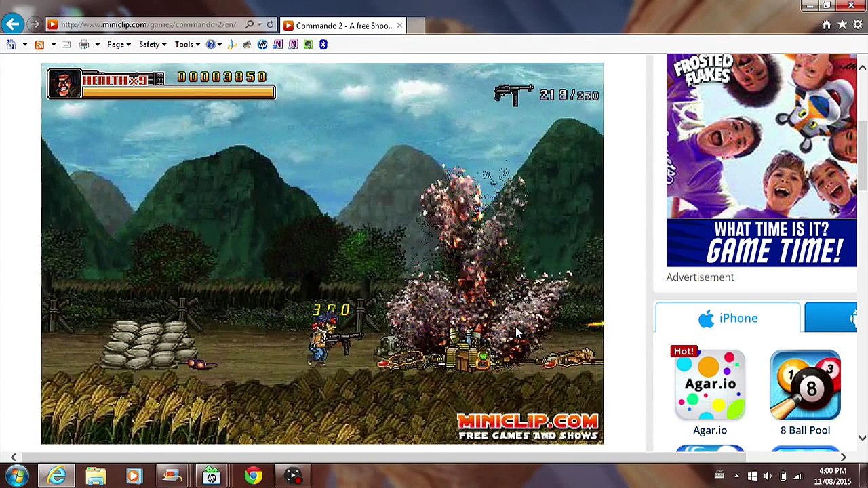Image resolution: width=868 pixels, height=488 pixels.
Task: Click the browser Forward arrow
Action: (34, 25)
